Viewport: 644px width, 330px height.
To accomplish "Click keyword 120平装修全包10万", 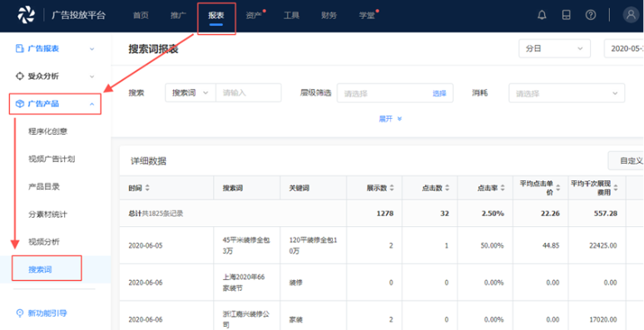I will [313, 245].
